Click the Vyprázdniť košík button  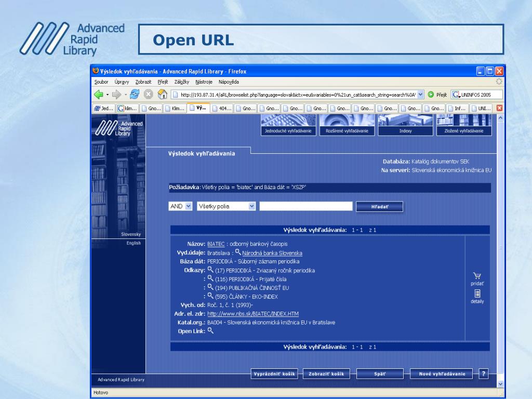pyautogui.click(x=274, y=374)
